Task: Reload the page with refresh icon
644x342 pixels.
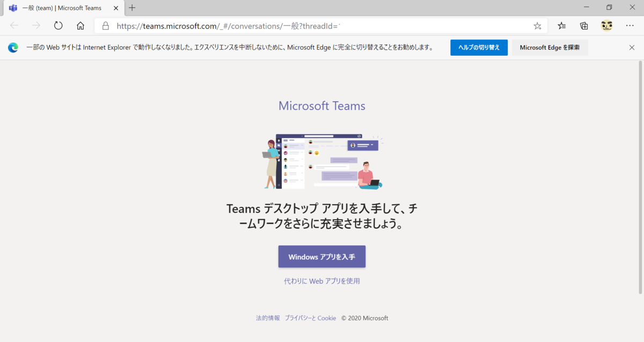Action: point(58,26)
